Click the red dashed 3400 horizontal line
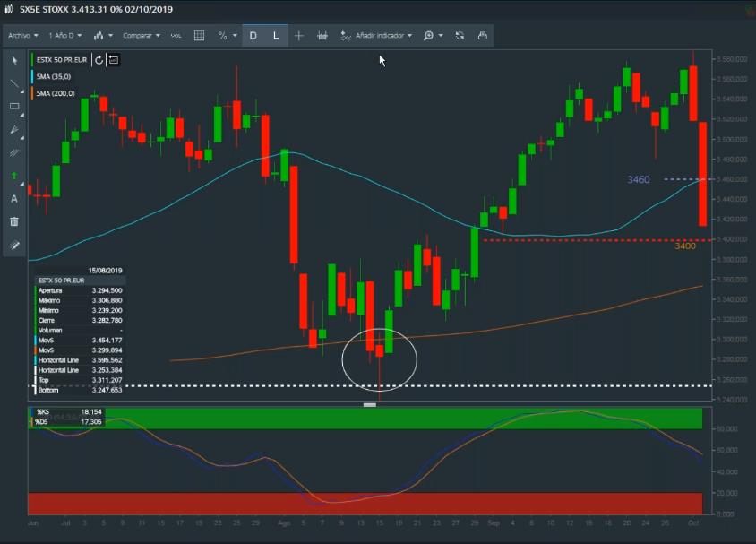756x544 pixels. coord(597,240)
